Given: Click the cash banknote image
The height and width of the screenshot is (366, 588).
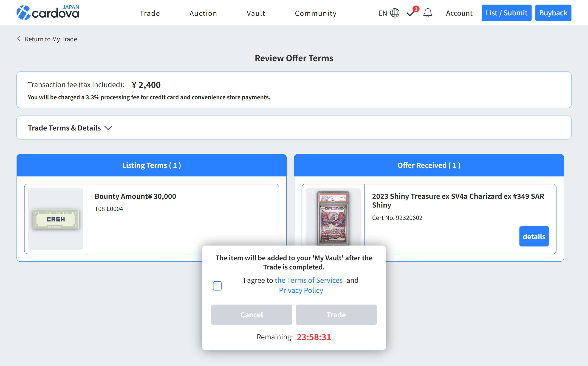Looking at the screenshot, I should (x=56, y=219).
